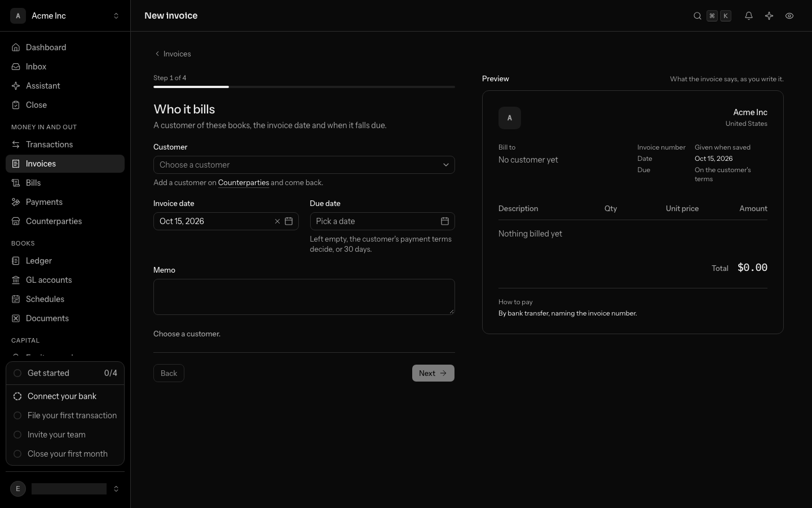Follow the Counterparties link under Customer

tap(244, 183)
